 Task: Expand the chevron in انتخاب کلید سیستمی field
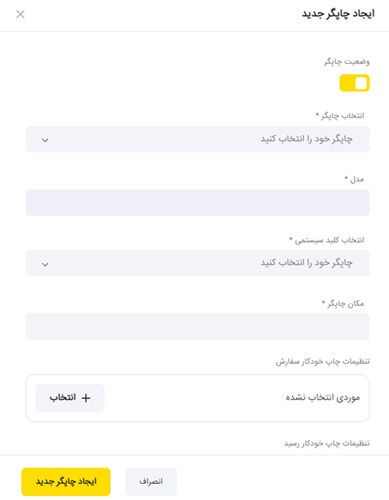pos(45,264)
